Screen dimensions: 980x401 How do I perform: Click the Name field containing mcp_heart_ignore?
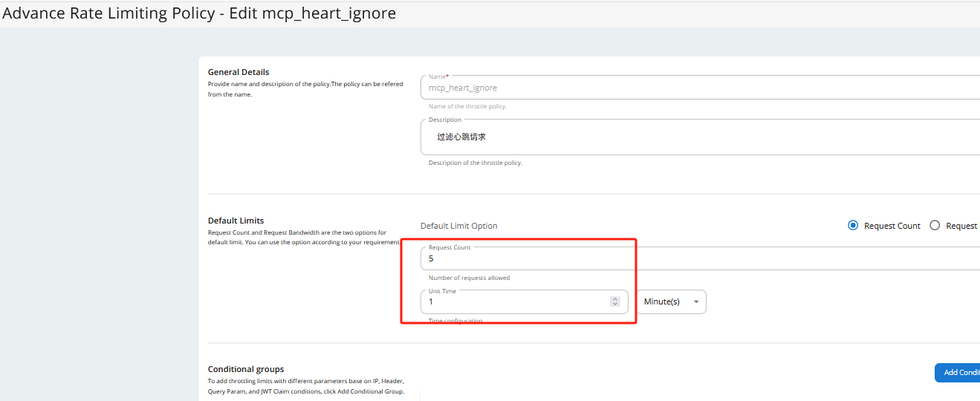pyautogui.click(x=700, y=87)
